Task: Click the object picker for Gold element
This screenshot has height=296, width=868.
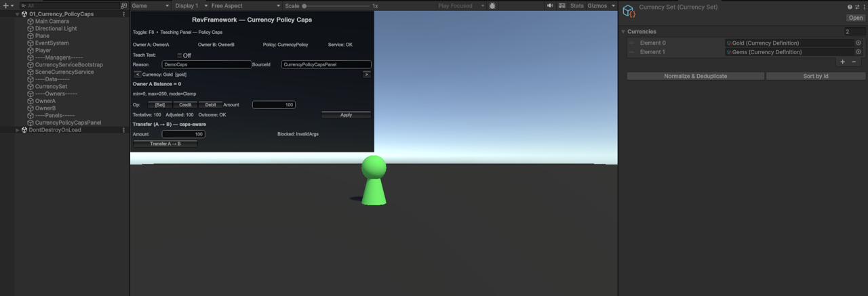Action: point(858,43)
